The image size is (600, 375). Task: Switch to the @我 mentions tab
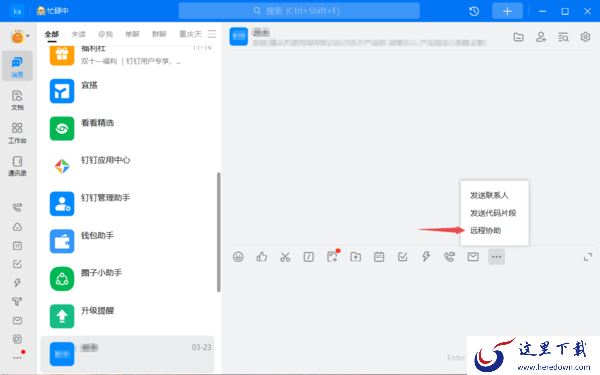pyautogui.click(x=105, y=34)
